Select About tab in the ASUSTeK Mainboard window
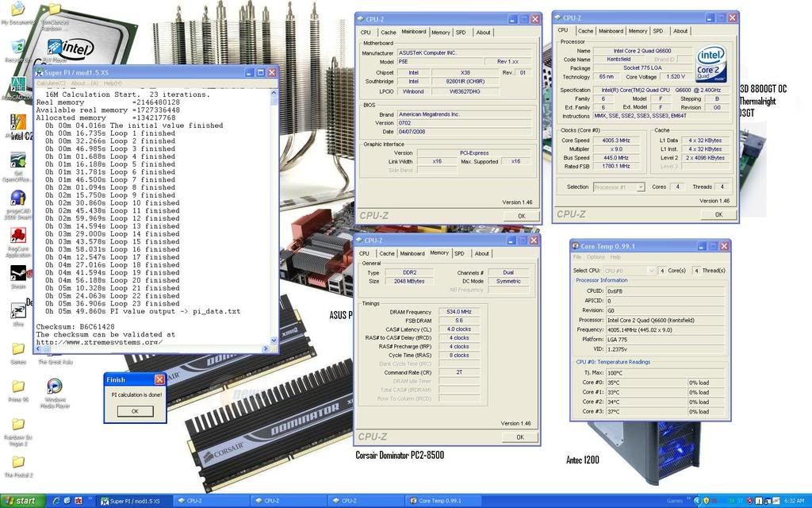 click(x=483, y=32)
